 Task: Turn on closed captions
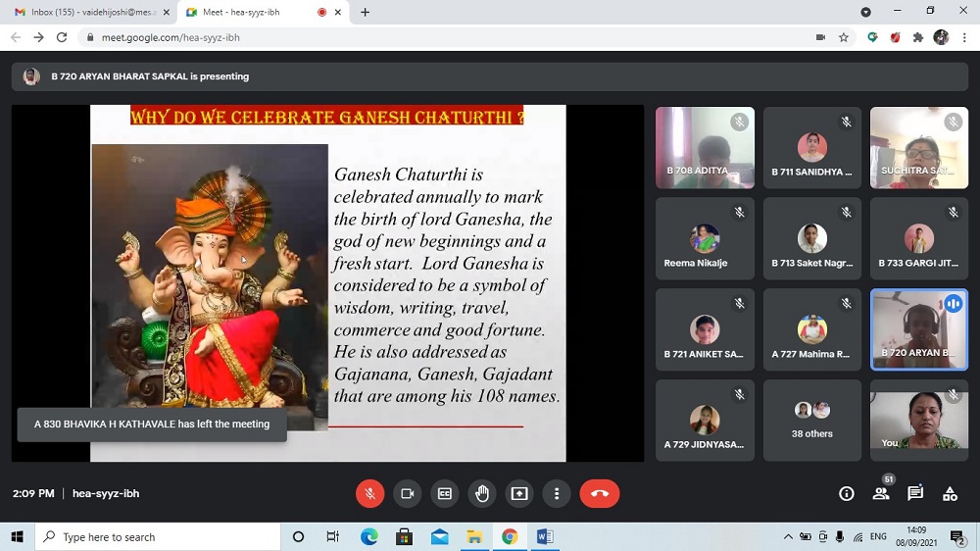(x=444, y=494)
